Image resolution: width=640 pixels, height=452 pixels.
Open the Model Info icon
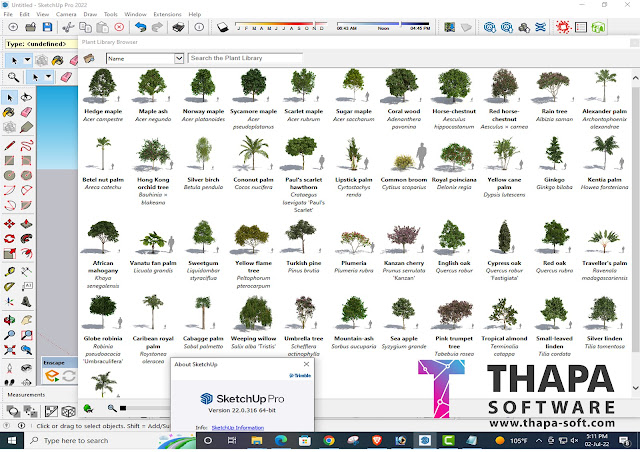click(199, 27)
